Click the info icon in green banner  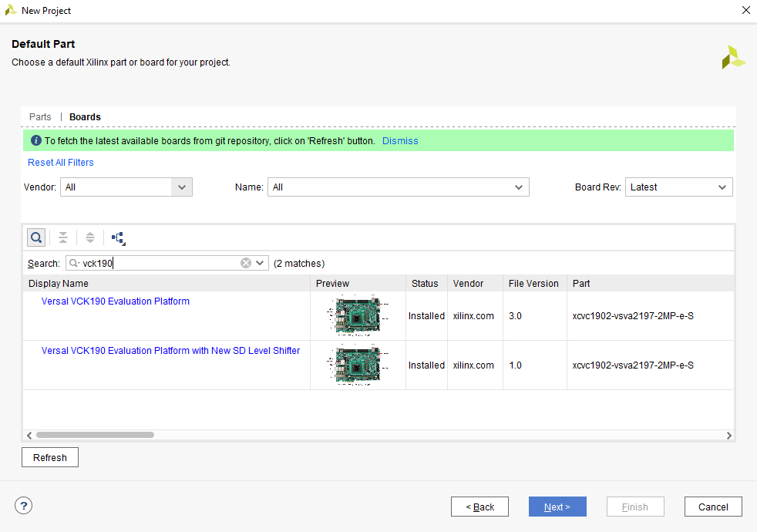[x=35, y=141]
